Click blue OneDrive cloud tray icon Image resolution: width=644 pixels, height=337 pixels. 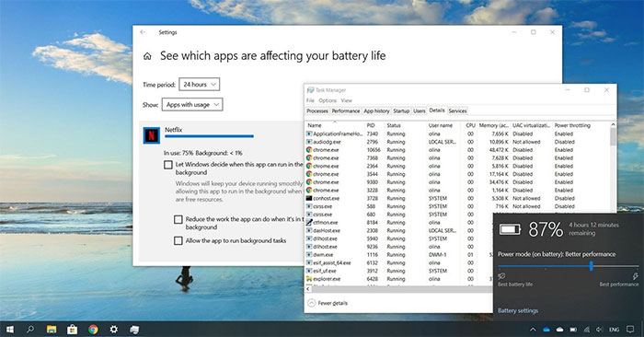pos(546,330)
